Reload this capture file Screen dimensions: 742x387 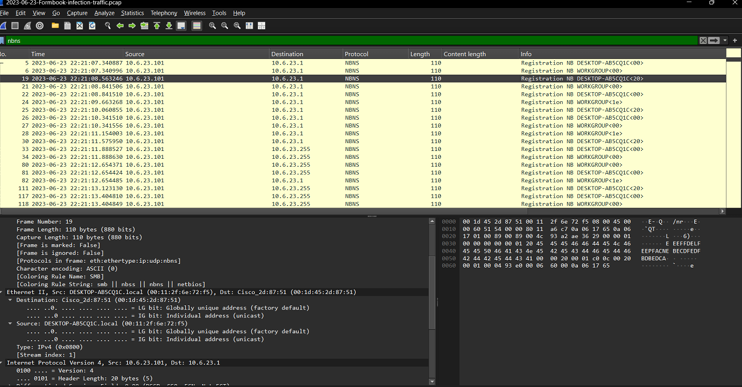tap(92, 26)
